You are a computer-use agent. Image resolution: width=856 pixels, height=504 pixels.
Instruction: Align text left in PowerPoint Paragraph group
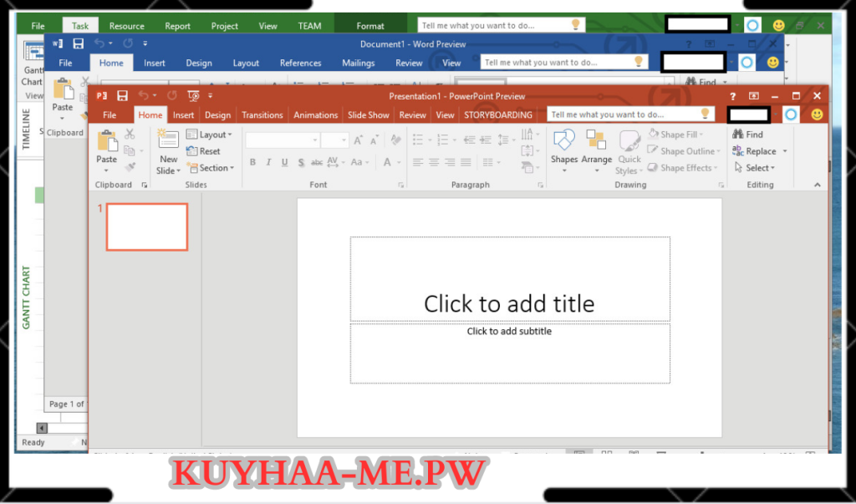[418, 162]
